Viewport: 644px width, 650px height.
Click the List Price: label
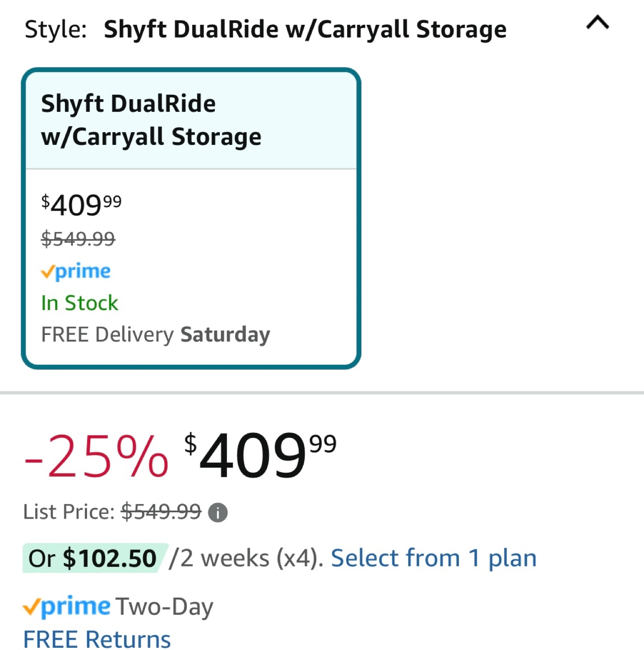coord(69,512)
